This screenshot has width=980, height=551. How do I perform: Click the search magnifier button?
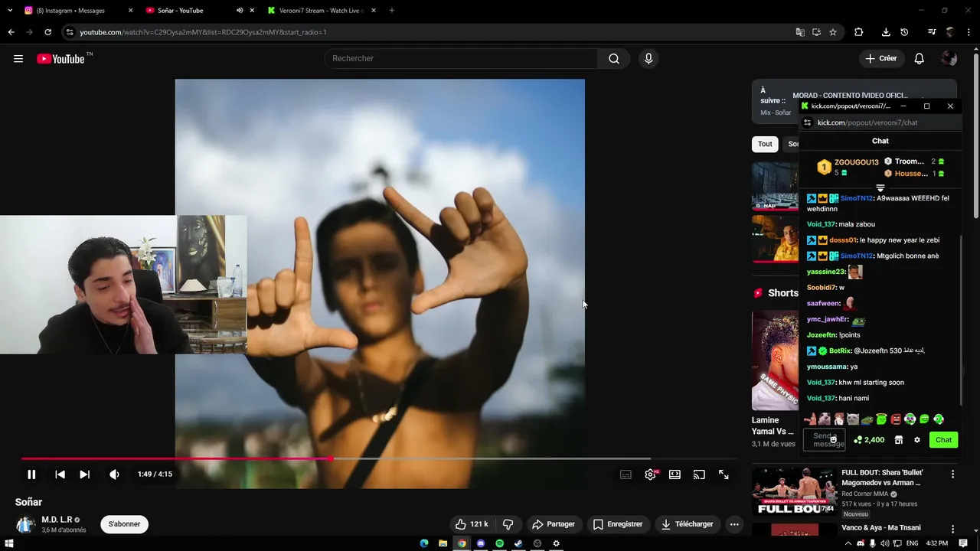click(614, 59)
